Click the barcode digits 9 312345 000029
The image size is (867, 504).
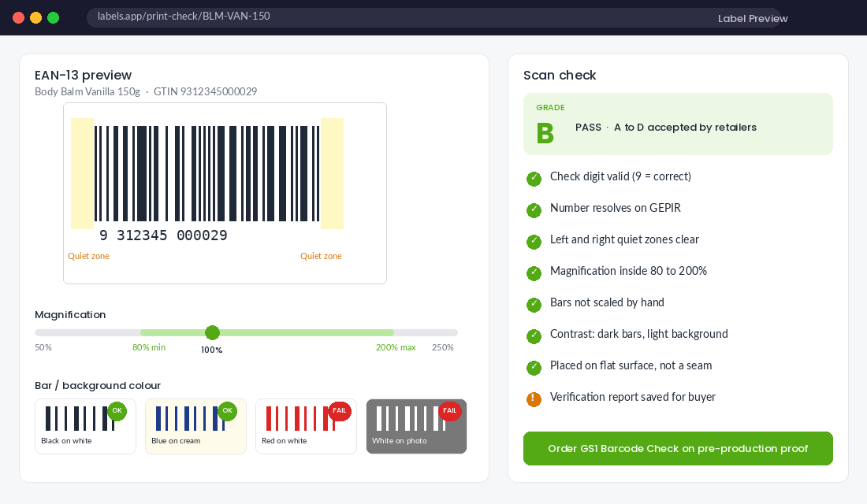tap(163, 235)
